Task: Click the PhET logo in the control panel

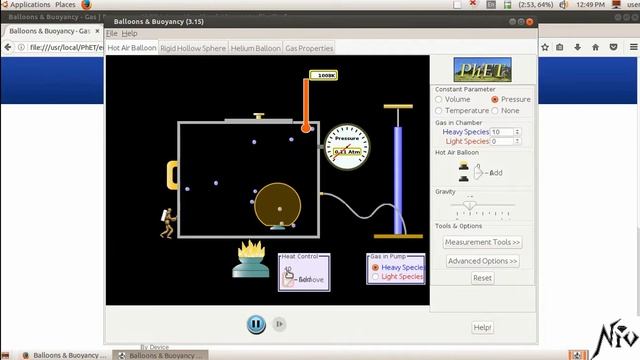Action: (482, 70)
